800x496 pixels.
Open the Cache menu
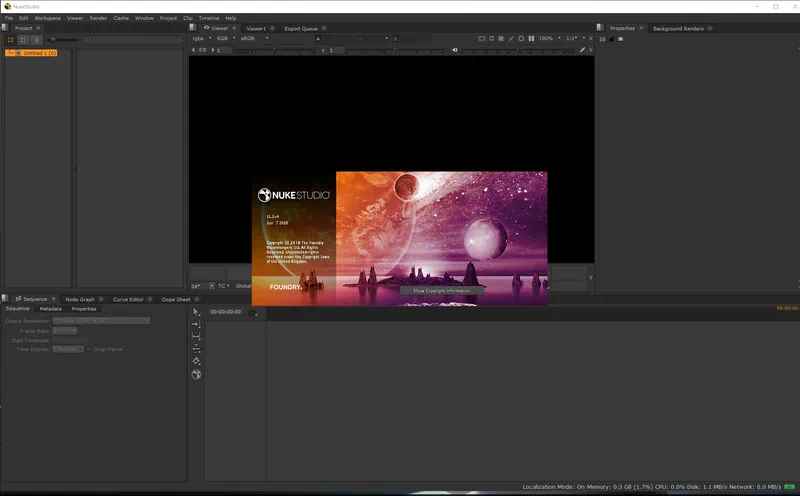pyautogui.click(x=121, y=18)
